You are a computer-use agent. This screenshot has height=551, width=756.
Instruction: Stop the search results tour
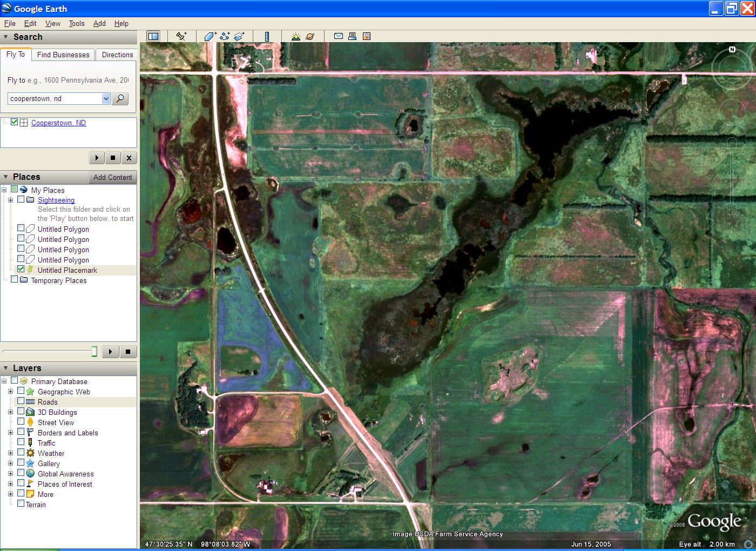(113, 158)
